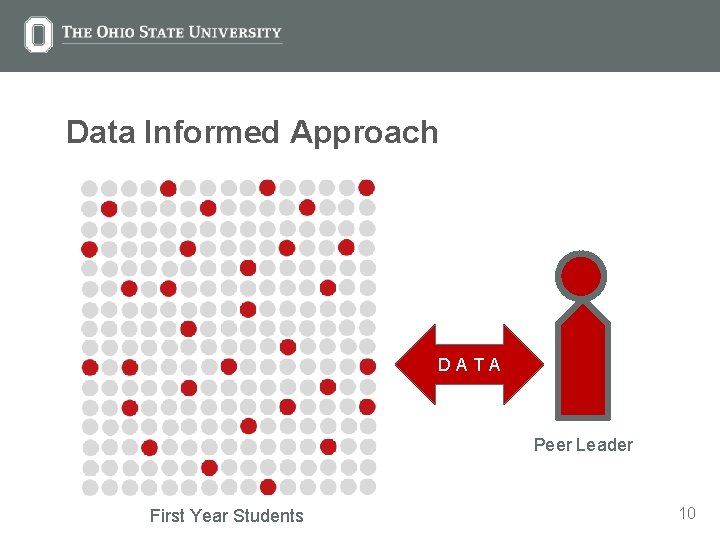Select gray dot in grid's top-left corner

90,188
